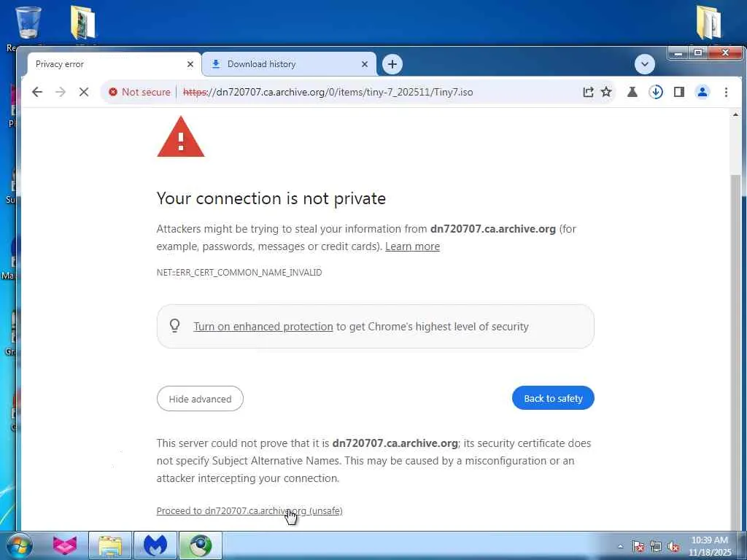Click the scrollbar up arrow
Viewport: 747px width, 560px height.
(735, 114)
